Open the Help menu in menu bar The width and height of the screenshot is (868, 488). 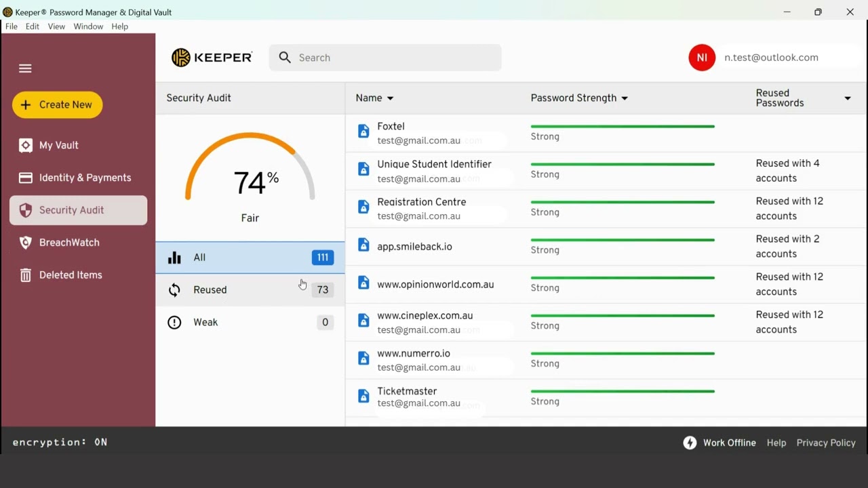pos(120,26)
